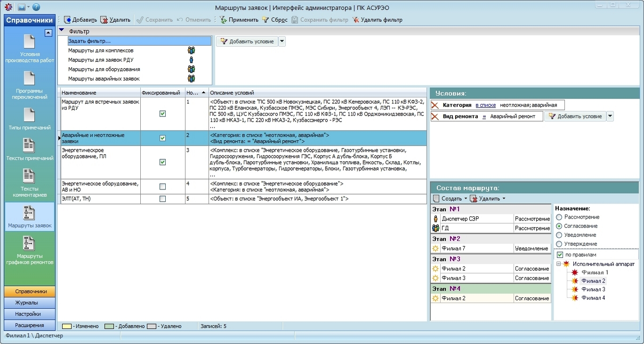Click Удалить фильтр in the toolbar
Viewport: 644px width, 344px height.
[x=377, y=20]
